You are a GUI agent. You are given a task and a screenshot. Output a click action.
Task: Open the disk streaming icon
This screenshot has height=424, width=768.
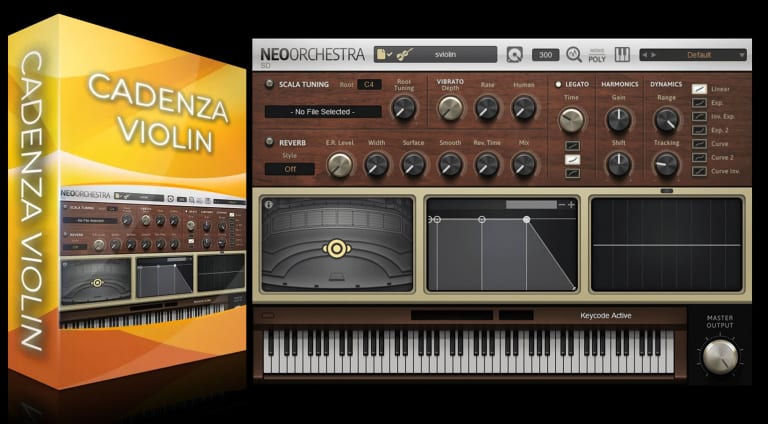[x=514, y=55]
